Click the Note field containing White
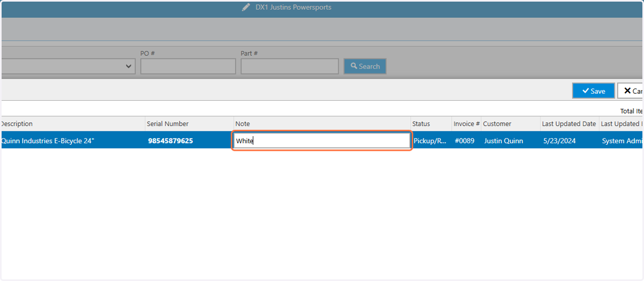The height and width of the screenshot is (281, 644). [322, 140]
